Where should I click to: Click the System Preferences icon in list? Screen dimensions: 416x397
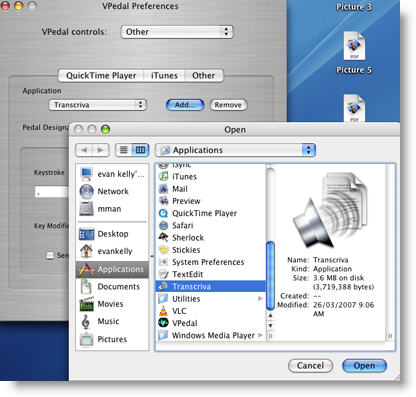click(163, 262)
